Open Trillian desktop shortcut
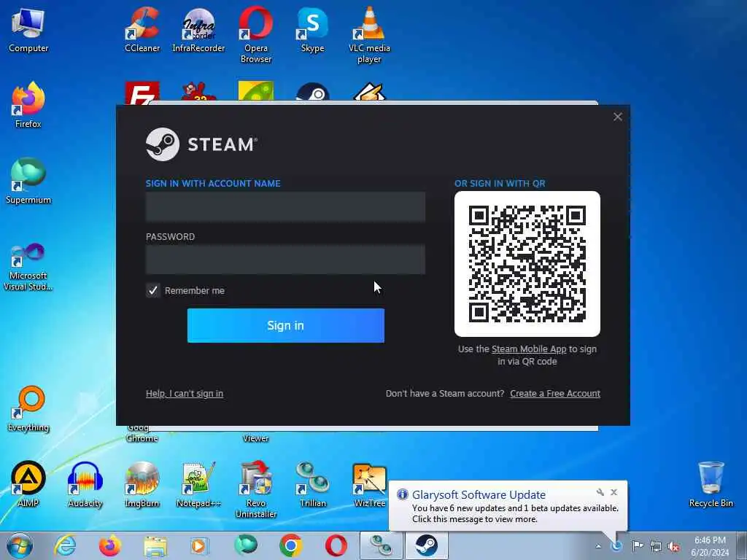Image resolution: width=747 pixels, height=560 pixels. click(312, 484)
